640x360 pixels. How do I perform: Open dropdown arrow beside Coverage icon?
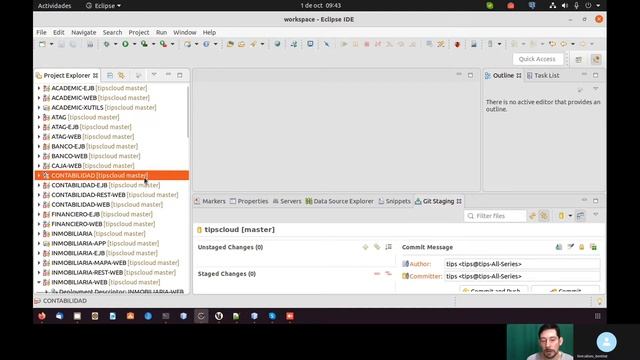click(153, 44)
